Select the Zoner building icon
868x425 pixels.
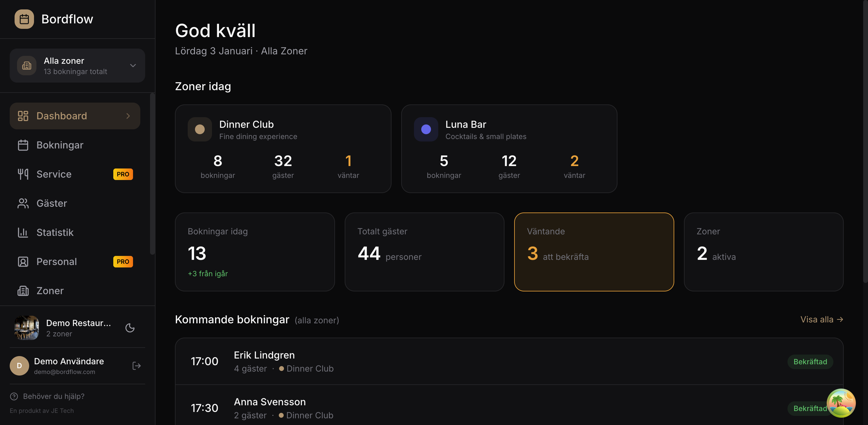[x=23, y=291]
